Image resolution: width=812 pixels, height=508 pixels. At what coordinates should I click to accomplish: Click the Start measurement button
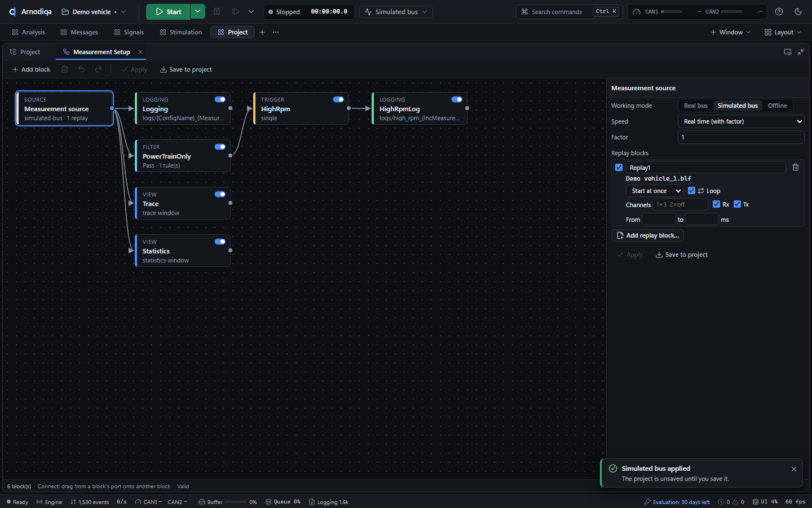168,12
